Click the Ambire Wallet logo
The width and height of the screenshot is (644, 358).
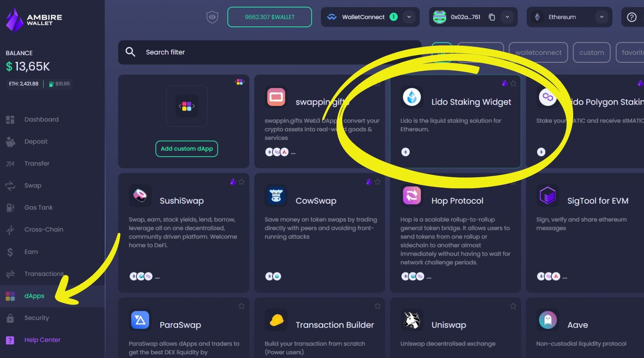tap(34, 19)
